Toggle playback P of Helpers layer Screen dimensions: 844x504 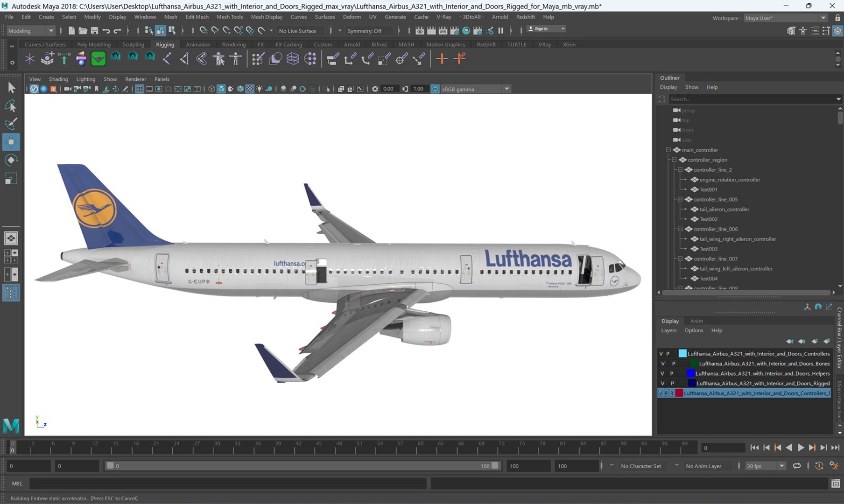[672, 373]
